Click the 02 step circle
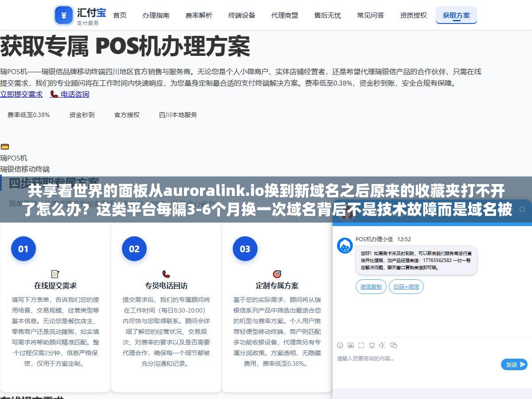The height and width of the screenshot is (399, 532). 134,249
